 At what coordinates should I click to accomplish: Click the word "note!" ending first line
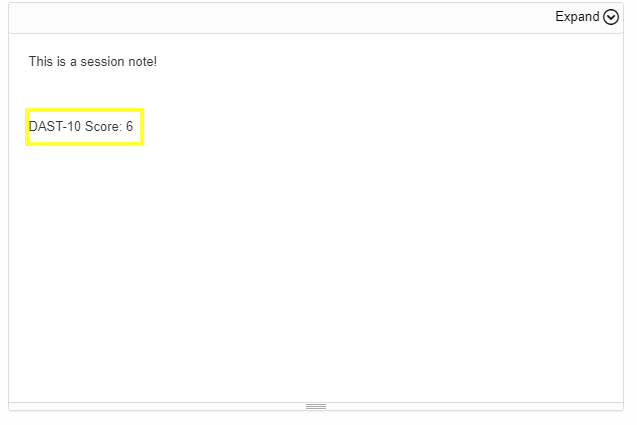pyautogui.click(x=141, y=62)
